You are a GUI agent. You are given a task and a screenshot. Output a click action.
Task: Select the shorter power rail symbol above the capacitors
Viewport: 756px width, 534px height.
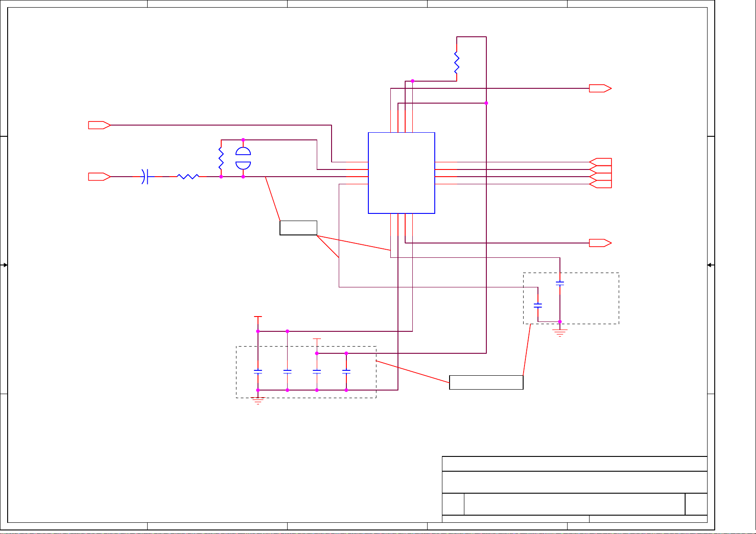[x=317, y=342]
